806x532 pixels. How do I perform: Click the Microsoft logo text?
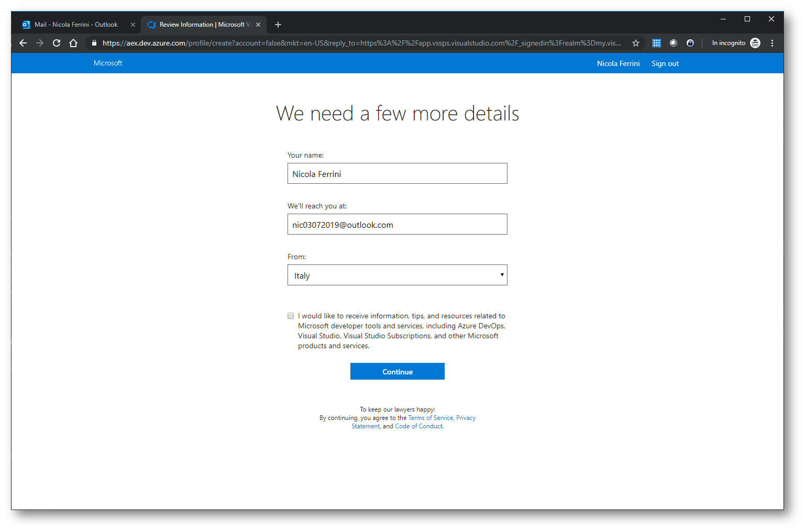108,63
